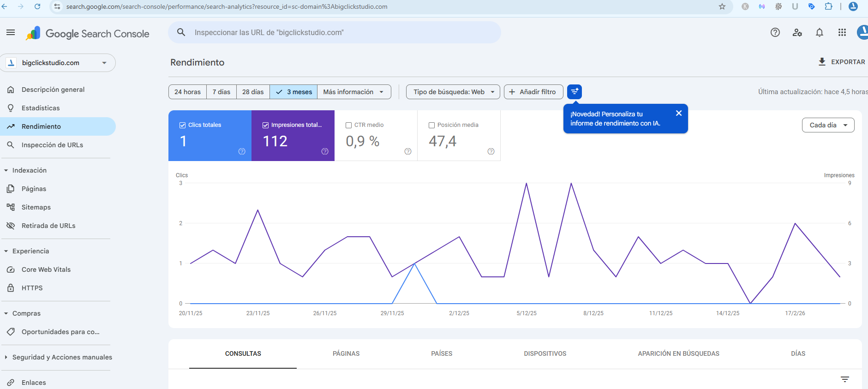The image size is (868, 389).
Task: Click the table filter icon below tabs
Action: point(845,379)
